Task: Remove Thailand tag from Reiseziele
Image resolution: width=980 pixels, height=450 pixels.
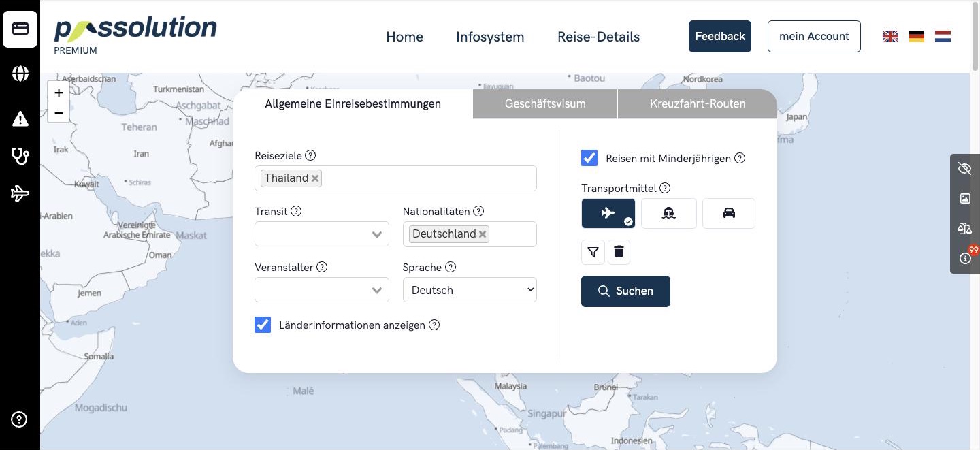Action: click(x=315, y=178)
